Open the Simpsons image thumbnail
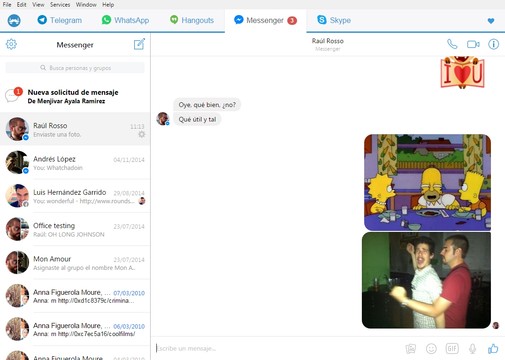Viewport: 505px width, 360px height. tap(427, 182)
